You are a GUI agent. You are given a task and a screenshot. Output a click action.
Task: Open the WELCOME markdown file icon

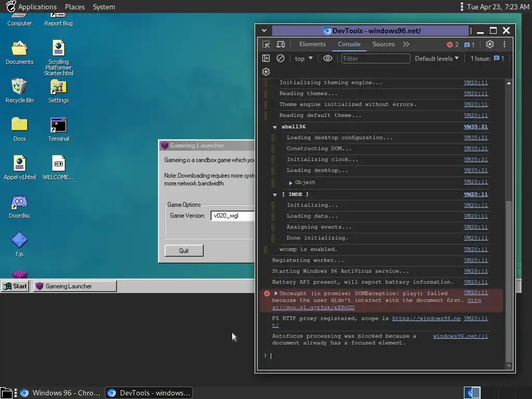point(58,167)
